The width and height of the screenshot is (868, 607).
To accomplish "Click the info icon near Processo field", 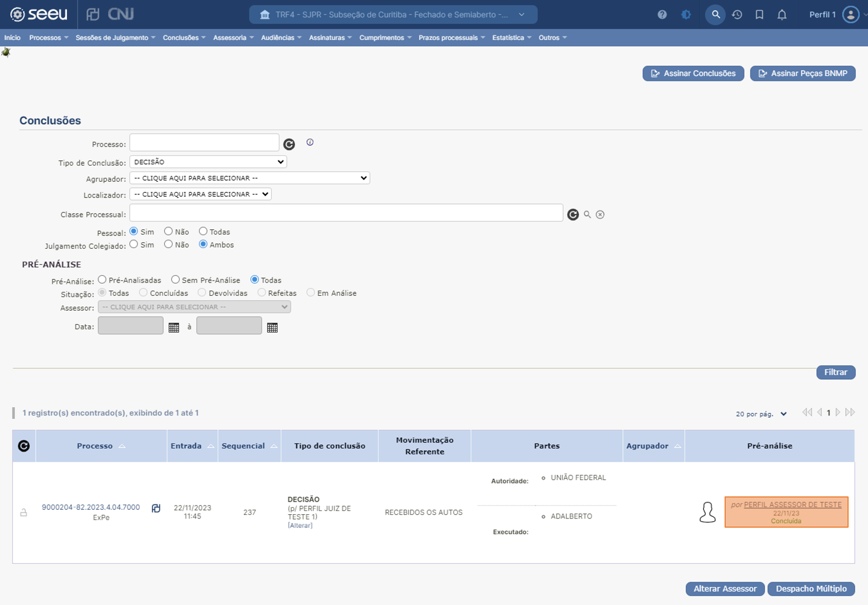I will pyautogui.click(x=310, y=142).
